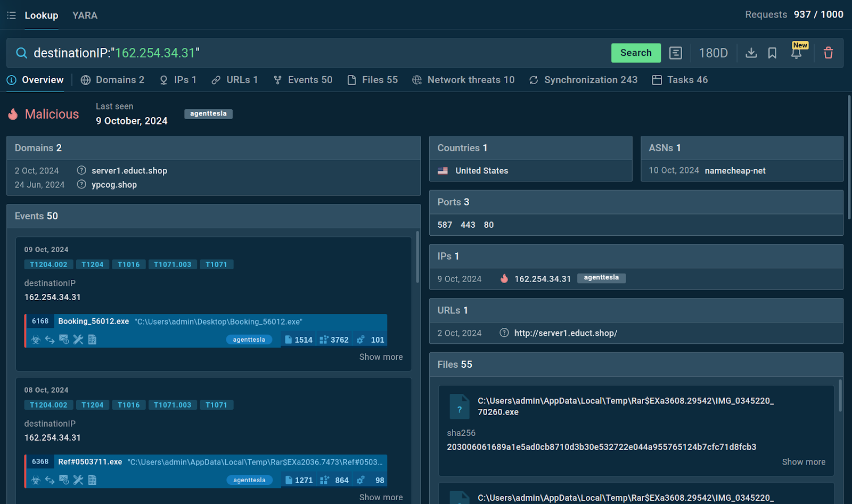Viewport: 852px width, 504px height.
Task: Click the T1204.002 tag in 09 Oct event
Action: click(x=48, y=265)
